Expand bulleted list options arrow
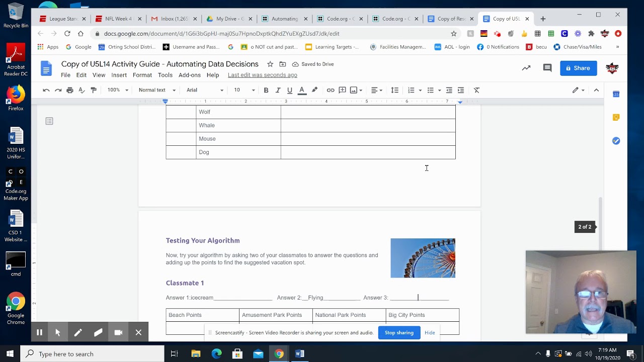This screenshot has height=362, width=644. [439, 90]
